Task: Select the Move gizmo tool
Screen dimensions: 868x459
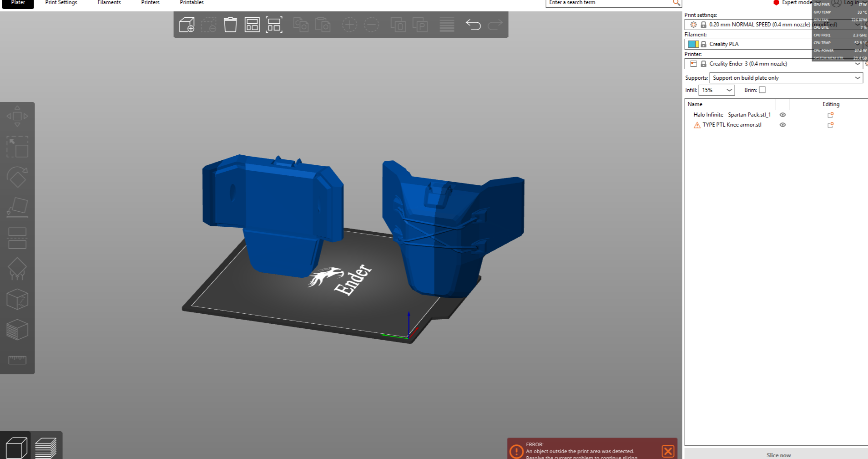Action: pyautogui.click(x=17, y=116)
